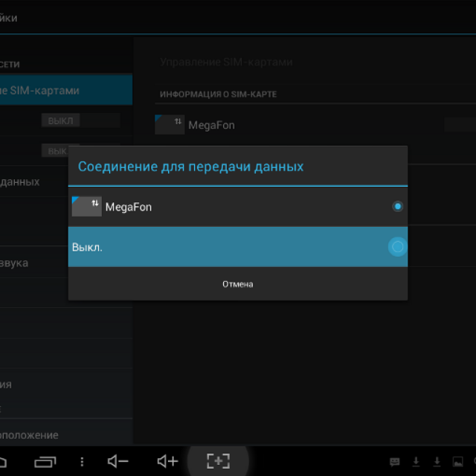
Task: Open the three-dot menu in navigation bar
Action: click(x=82, y=462)
